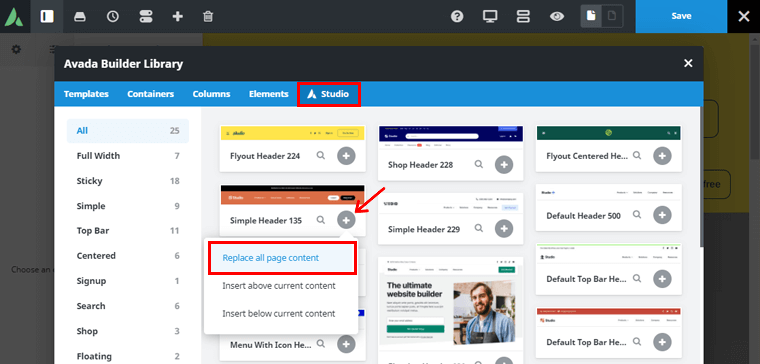Preview Simple Header 229 with magnifier
The height and width of the screenshot is (364, 760).
[479, 228]
